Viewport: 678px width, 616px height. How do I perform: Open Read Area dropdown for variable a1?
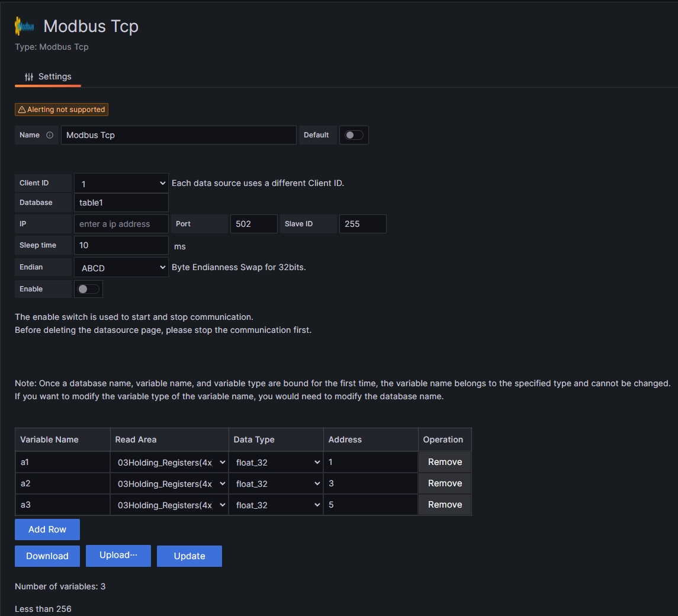click(x=169, y=463)
